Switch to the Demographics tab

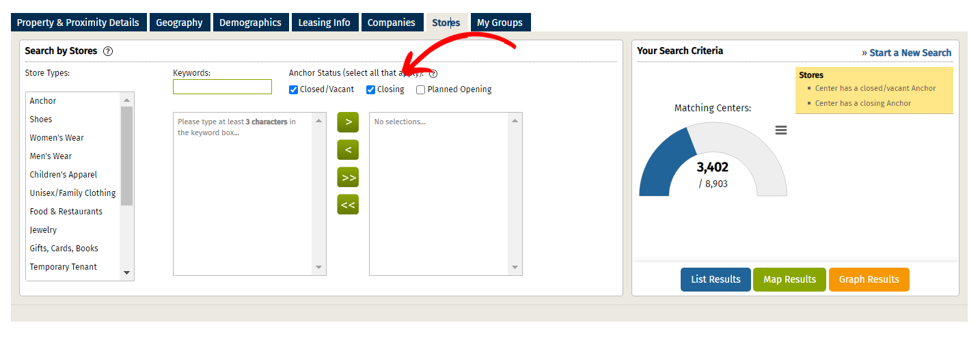coord(251,23)
